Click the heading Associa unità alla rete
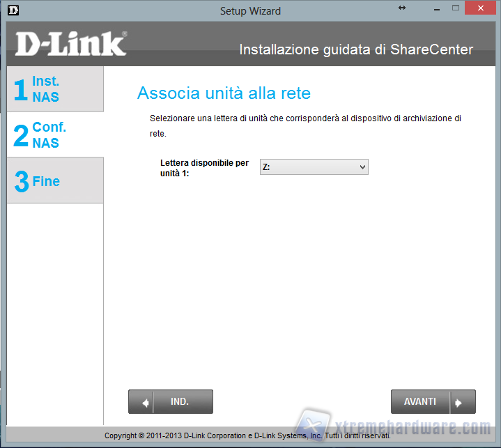This screenshot has height=448, width=501. coord(224,93)
